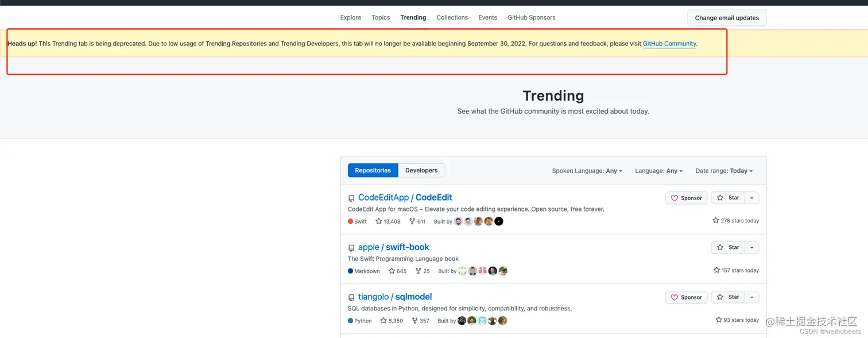Open star list dropdown for CodeEdit

pos(752,198)
